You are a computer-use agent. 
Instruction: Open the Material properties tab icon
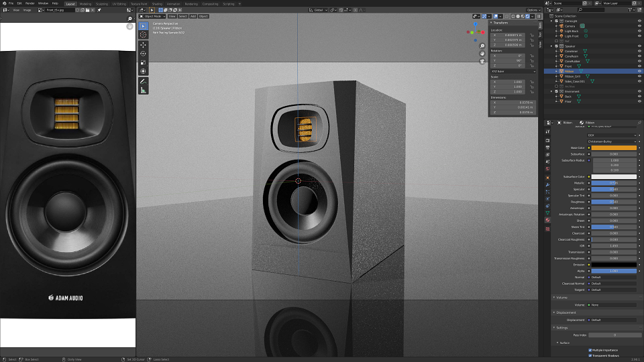[547, 220]
